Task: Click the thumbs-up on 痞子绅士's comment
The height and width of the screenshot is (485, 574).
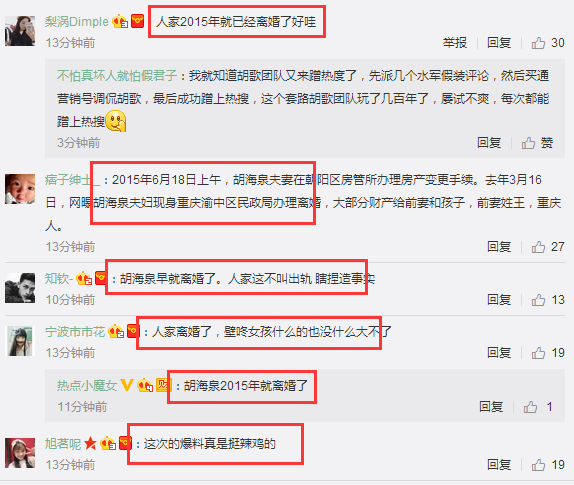Action: point(538,247)
